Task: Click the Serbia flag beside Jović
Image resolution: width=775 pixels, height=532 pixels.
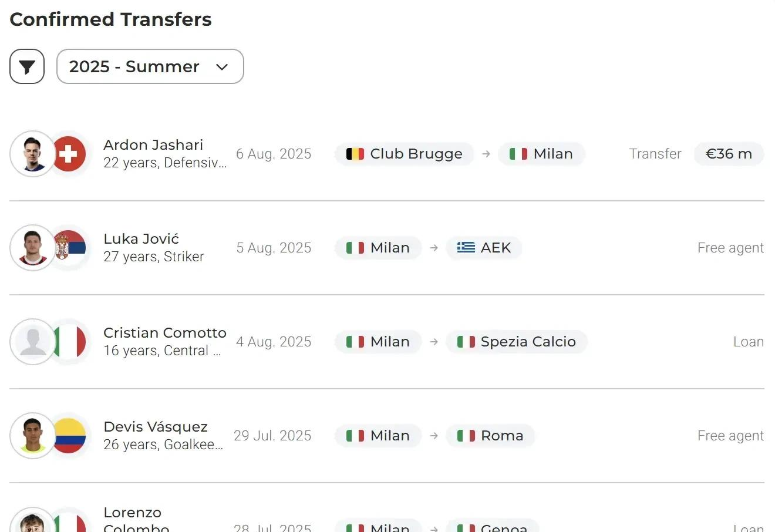Action: pos(69,248)
